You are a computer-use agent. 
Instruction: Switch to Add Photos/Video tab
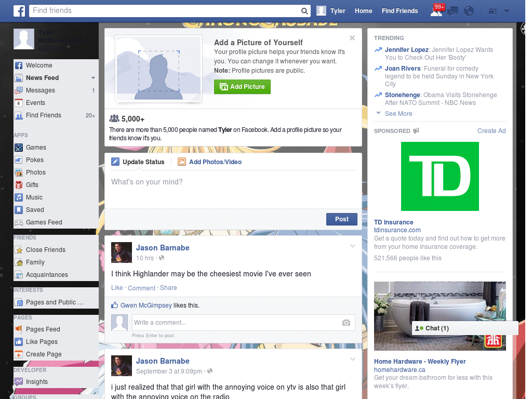pos(210,162)
